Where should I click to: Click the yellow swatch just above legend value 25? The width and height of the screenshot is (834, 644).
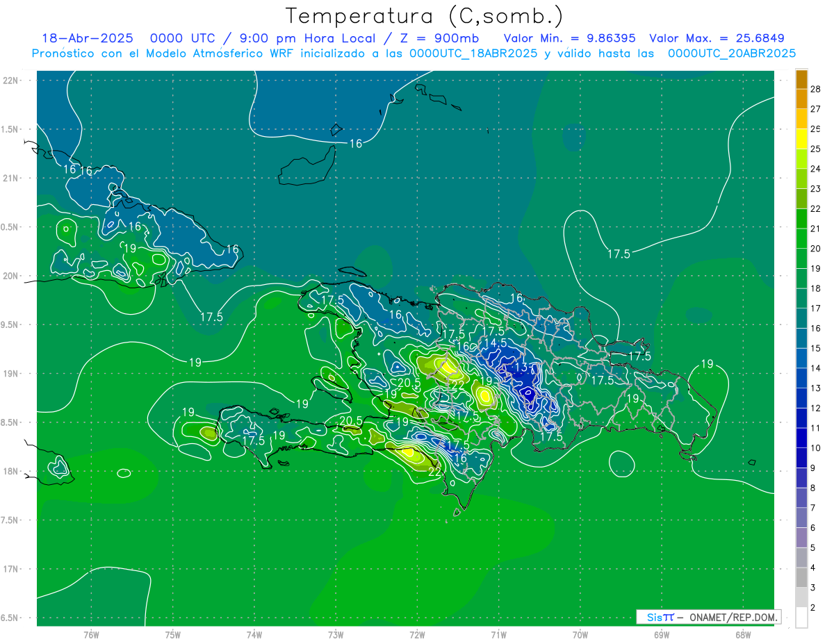801,138
